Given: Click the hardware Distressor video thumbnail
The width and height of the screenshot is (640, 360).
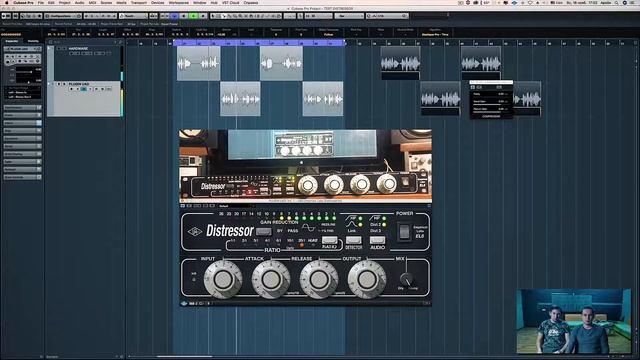Looking at the screenshot, I should [306, 165].
